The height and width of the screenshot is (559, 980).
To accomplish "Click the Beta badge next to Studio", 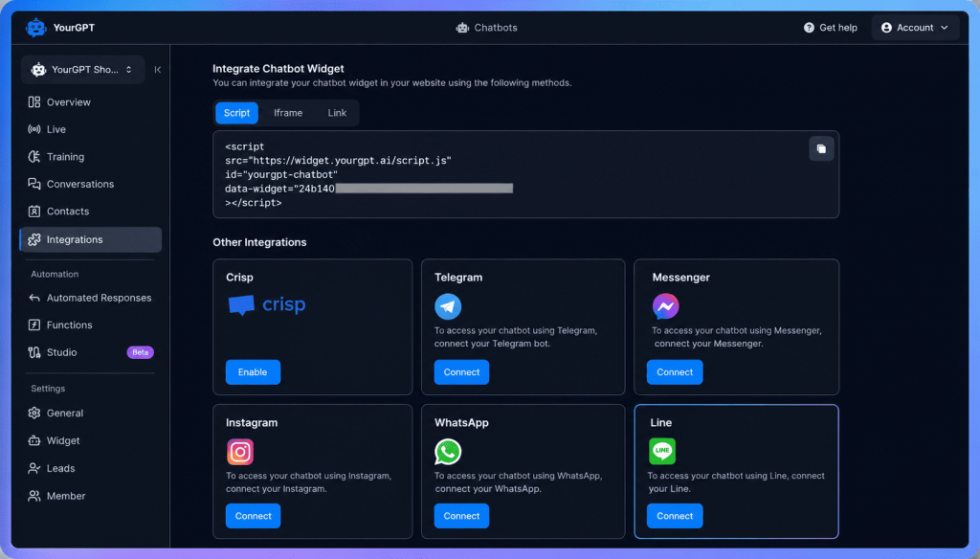I will click(140, 352).
